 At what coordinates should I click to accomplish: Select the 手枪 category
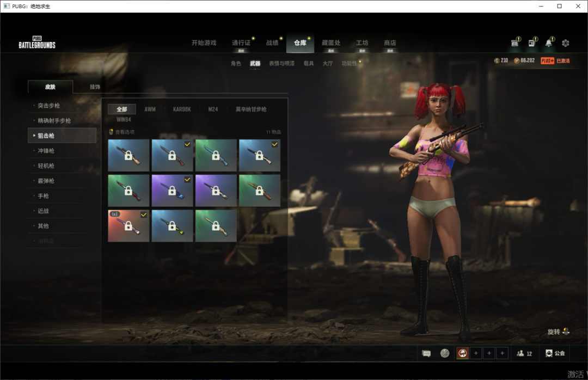click(x=62, y=196)
